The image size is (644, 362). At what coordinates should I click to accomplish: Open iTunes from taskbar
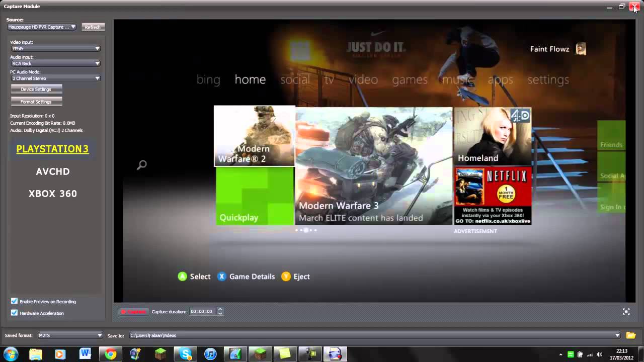[210, 354]
